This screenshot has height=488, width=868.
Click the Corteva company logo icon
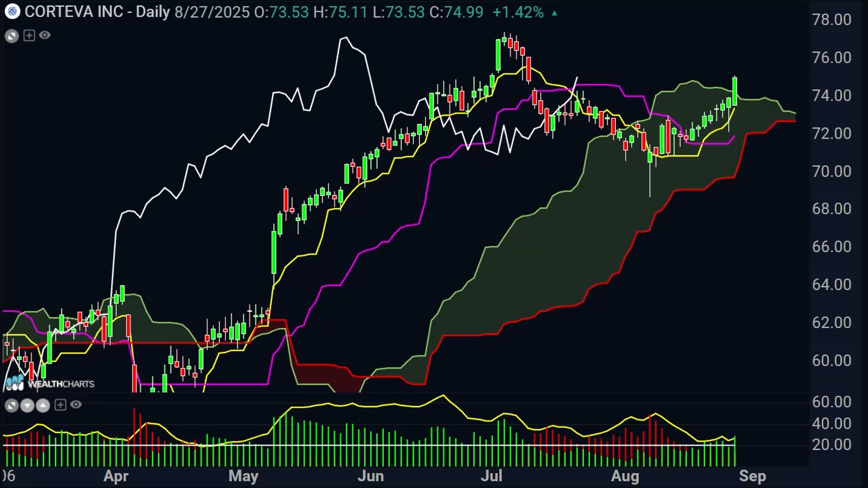coord(12,12)
